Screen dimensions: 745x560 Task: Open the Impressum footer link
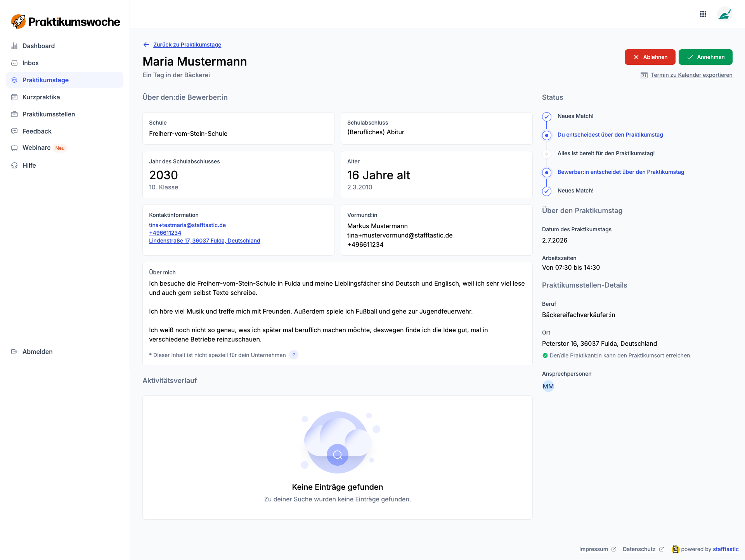(x=593, y=549)
